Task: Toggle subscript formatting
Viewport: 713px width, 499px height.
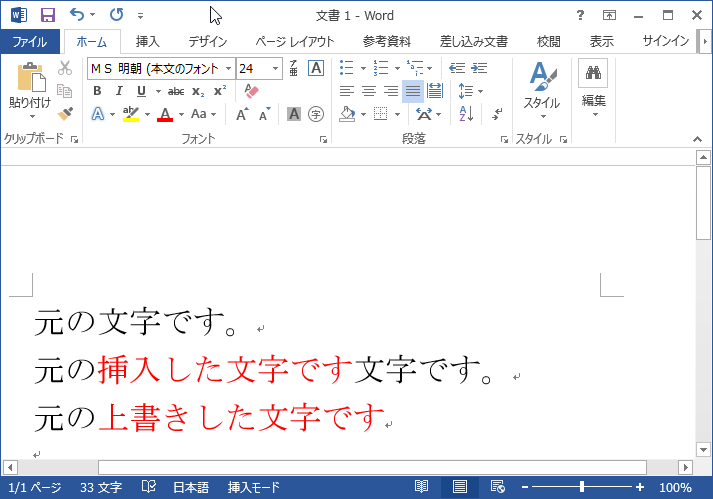Action: tap(198, 91)
